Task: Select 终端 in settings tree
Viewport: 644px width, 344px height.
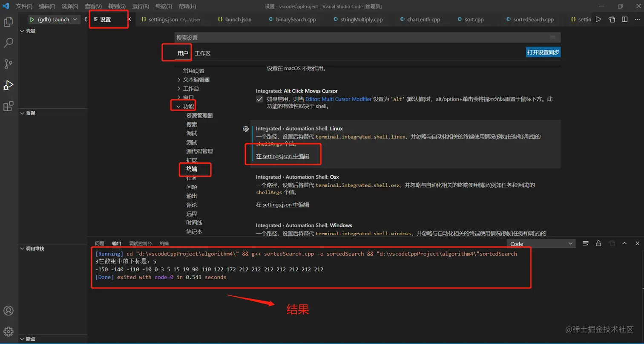Action: pos(191,169)
